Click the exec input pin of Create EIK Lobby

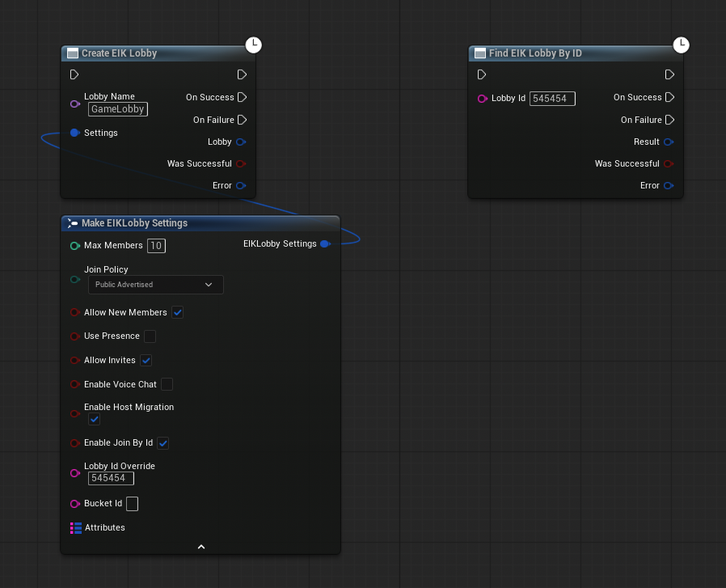74,74
